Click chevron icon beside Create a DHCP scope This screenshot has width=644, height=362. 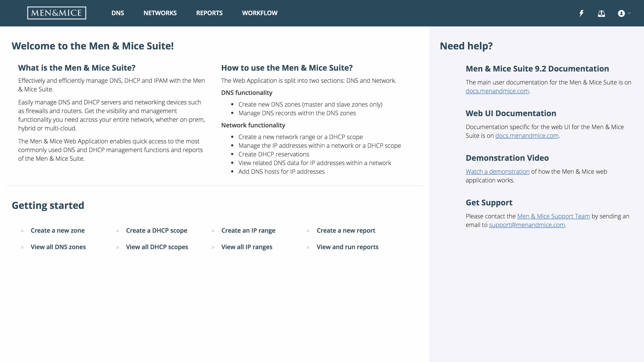[117, 231]
